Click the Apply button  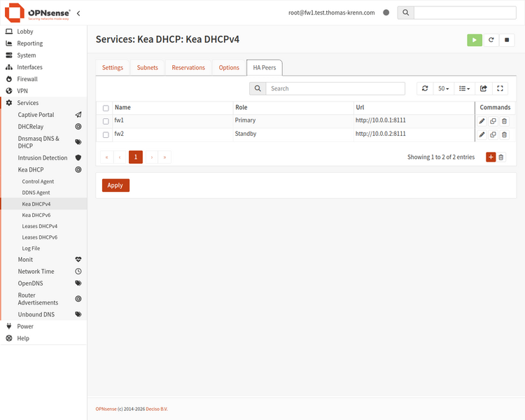[x=115, y=185]
